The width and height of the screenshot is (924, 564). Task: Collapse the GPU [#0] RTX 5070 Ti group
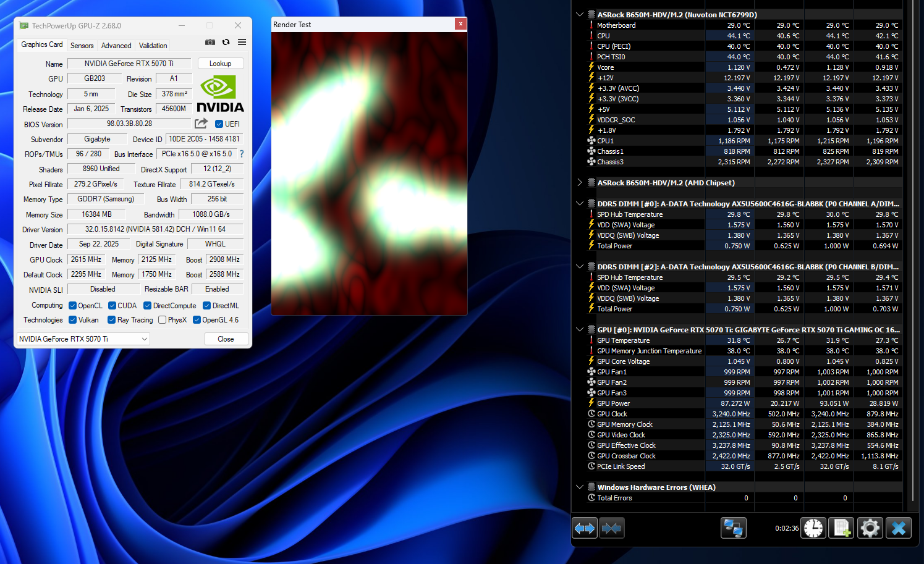click(x=580, y=330)
